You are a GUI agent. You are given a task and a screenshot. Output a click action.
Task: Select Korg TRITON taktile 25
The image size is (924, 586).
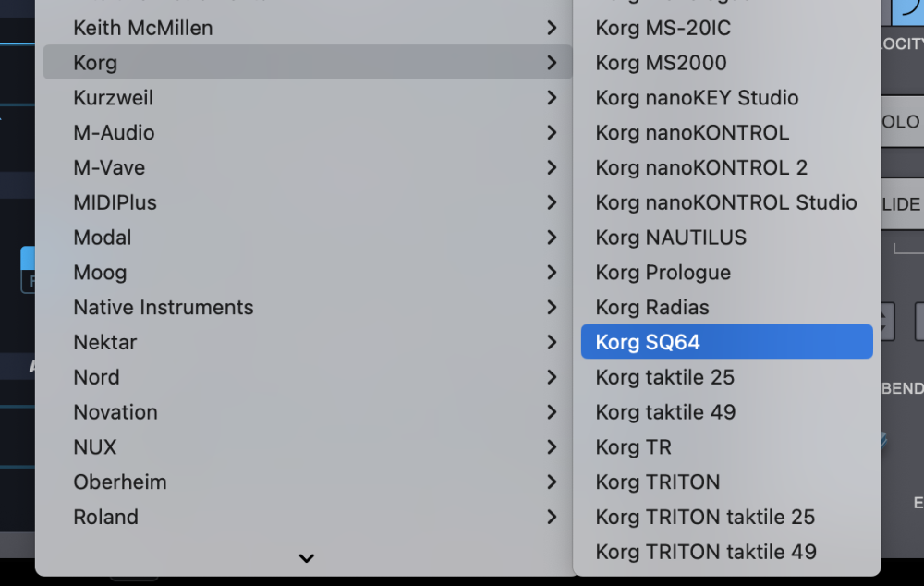tap(705, 517)
